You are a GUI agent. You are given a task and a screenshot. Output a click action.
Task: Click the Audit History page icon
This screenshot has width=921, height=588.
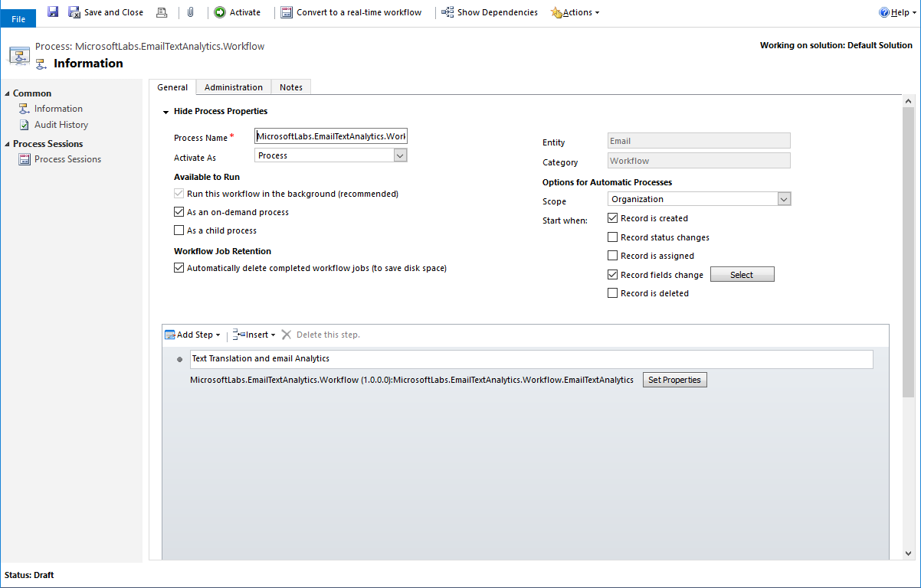click(x=25, y=125)
